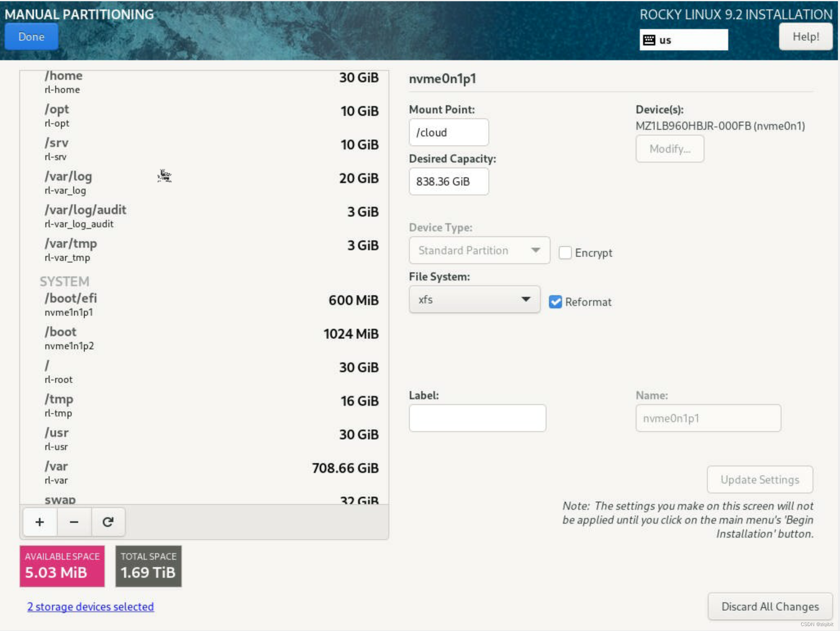Open the File System xfs dropdown

(474, 299)
